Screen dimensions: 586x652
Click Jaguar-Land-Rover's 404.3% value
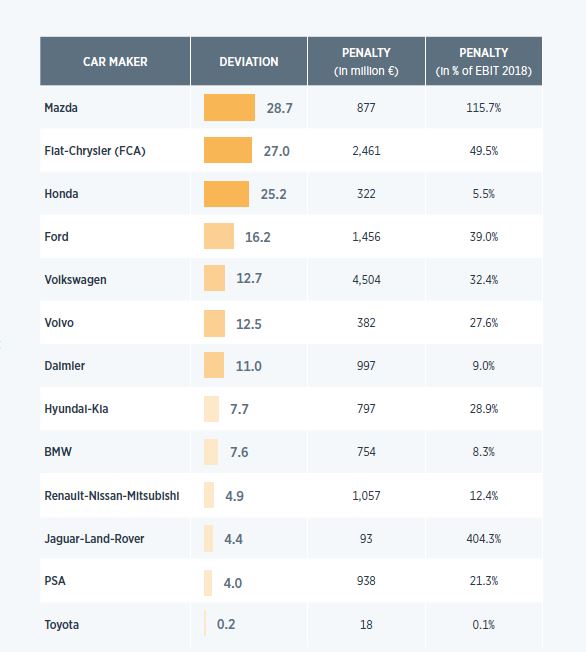point(483,538)
